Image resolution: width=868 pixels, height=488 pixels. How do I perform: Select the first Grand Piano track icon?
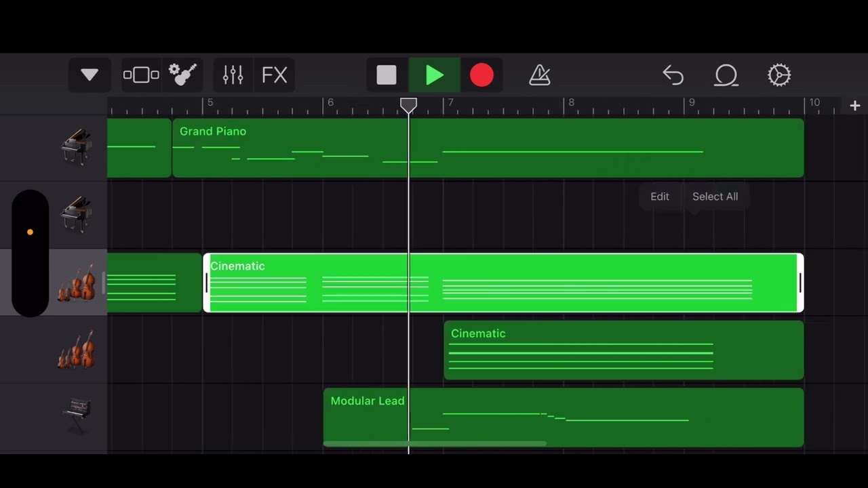pos(76,146)
